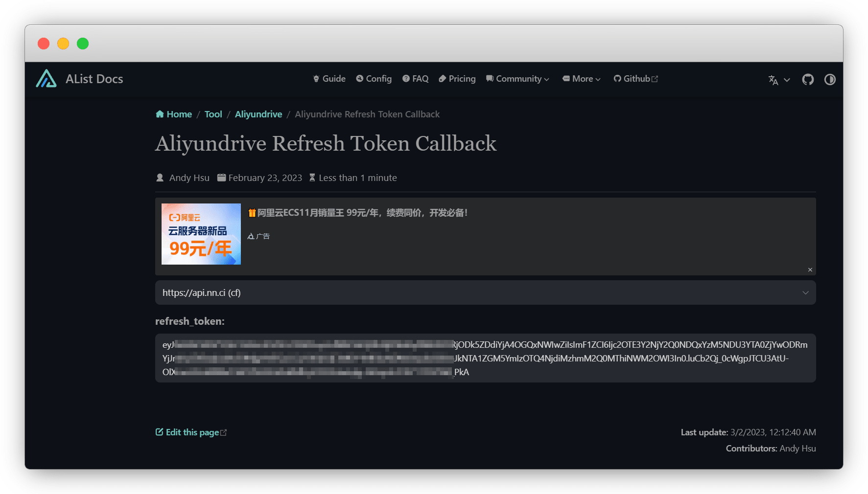This screenshot has height=494, width=868.
Task: Go to the Config page
Action: [x=374, y=79]
